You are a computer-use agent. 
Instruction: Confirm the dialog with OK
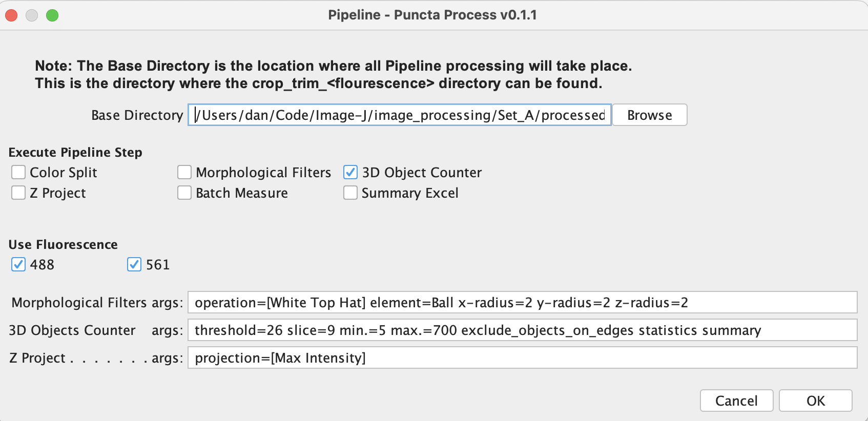(x=815, y=401)
